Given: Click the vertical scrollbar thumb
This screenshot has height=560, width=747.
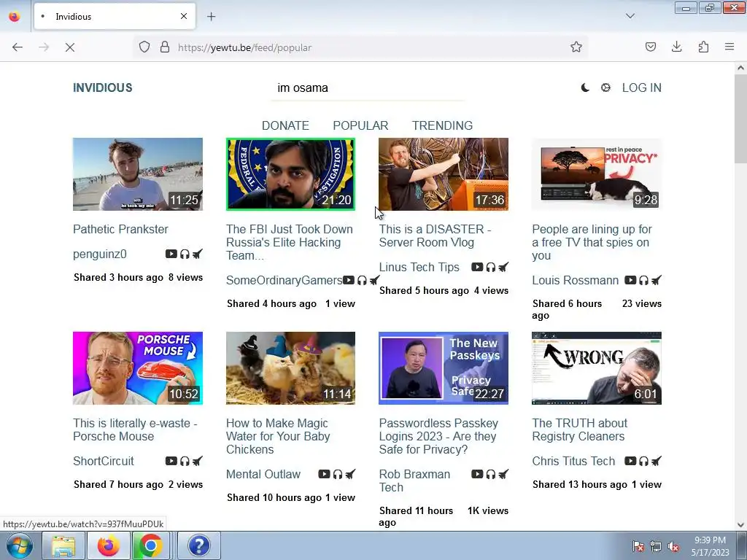Looking at the screenshot, I should (x=740, y=118).
